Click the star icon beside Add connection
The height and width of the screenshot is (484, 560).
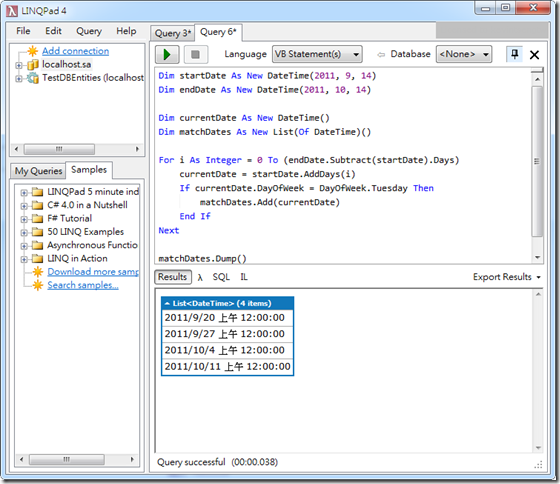pyautogui.click(x=32, y=51)
